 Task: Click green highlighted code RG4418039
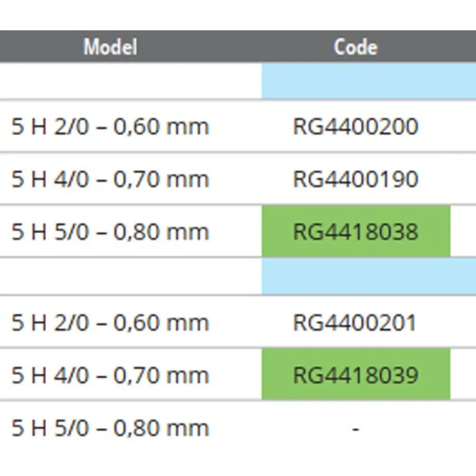tap(356, 376)
